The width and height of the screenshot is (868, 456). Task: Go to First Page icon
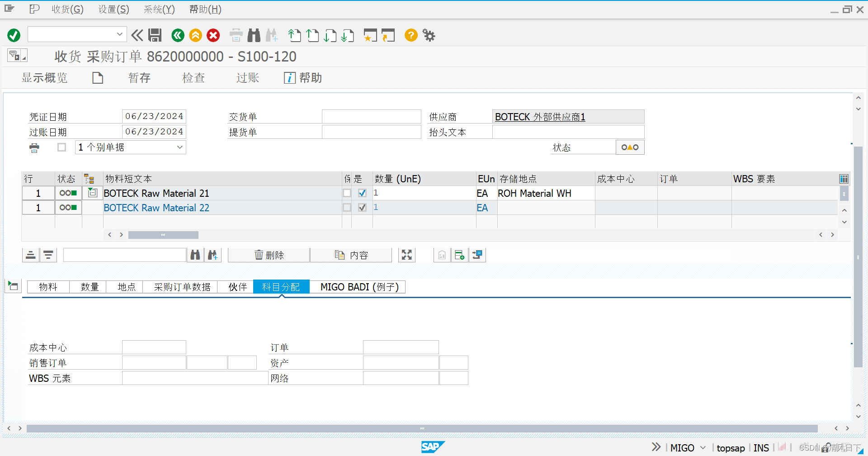294,35
